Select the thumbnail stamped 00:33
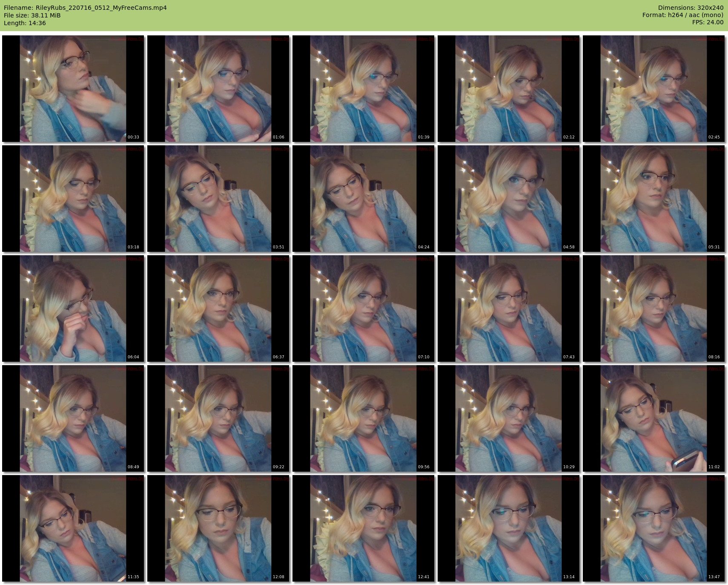 73,89
